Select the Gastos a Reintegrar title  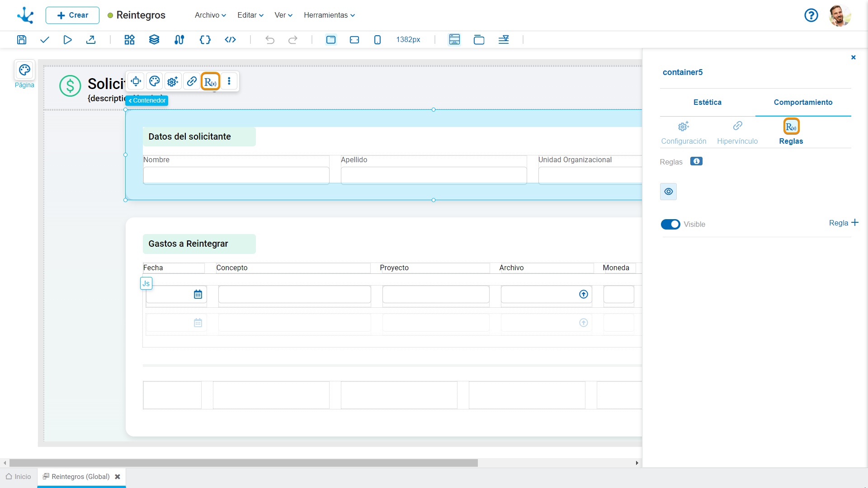(x=188, y=244)
